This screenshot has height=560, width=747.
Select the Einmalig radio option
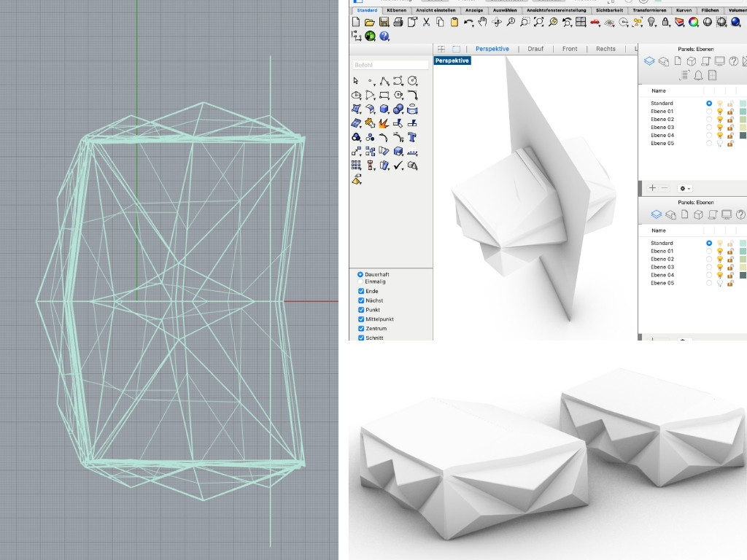pos(360,281)
